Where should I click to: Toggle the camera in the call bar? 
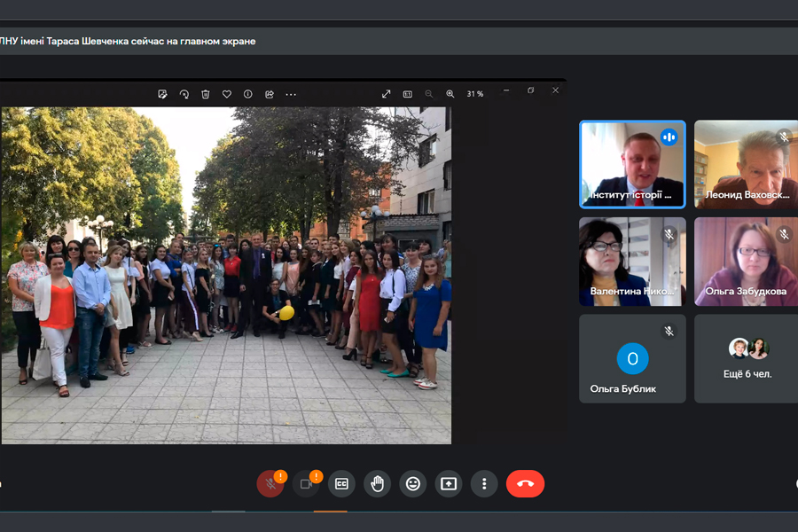tap(306, 484)
